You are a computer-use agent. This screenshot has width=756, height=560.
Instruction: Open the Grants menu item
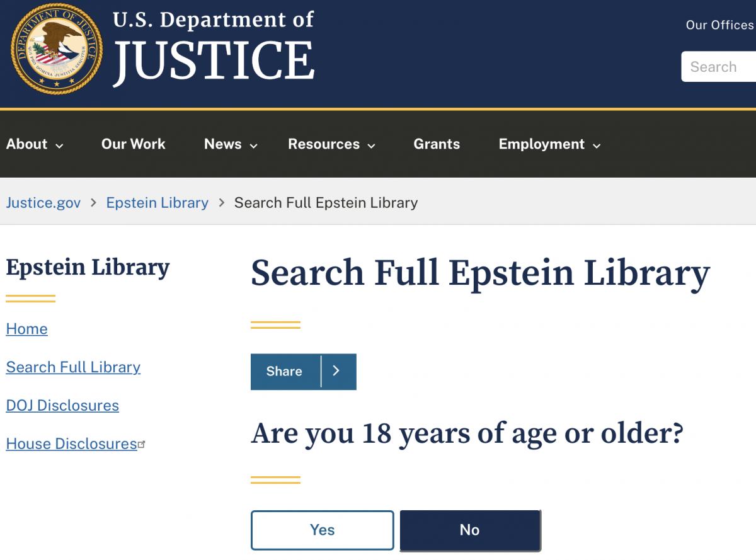[437, 144]
